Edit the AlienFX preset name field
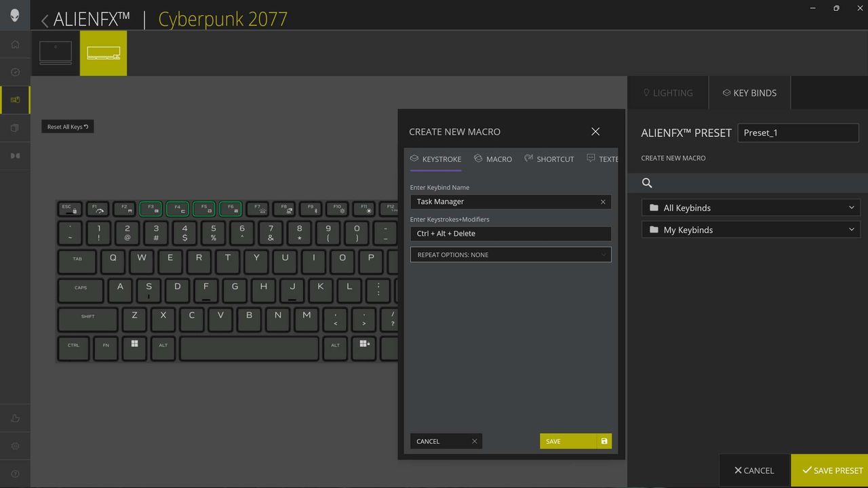 (x=798, y=133)
